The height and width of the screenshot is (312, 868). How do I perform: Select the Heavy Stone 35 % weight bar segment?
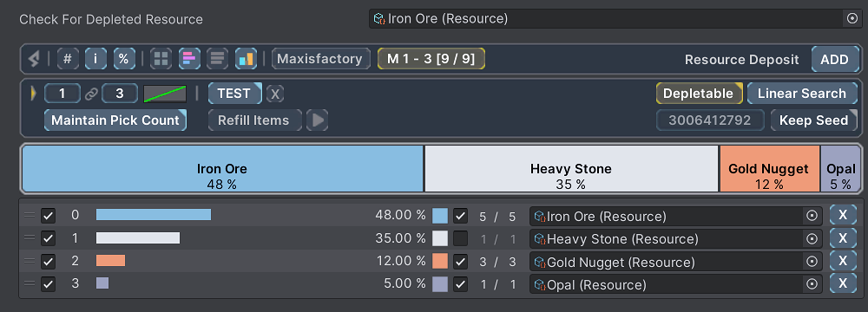coord(571,169)
